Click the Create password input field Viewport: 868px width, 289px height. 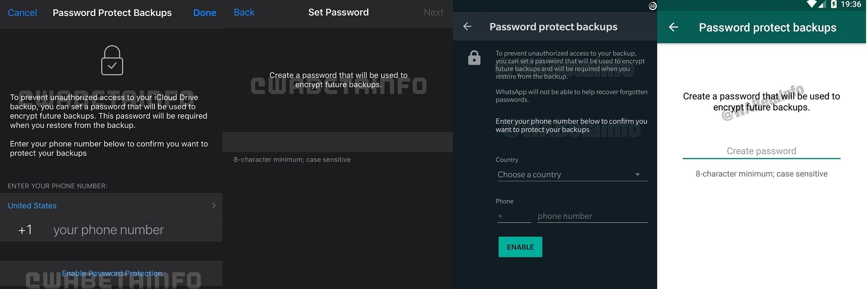click(761, 151)
